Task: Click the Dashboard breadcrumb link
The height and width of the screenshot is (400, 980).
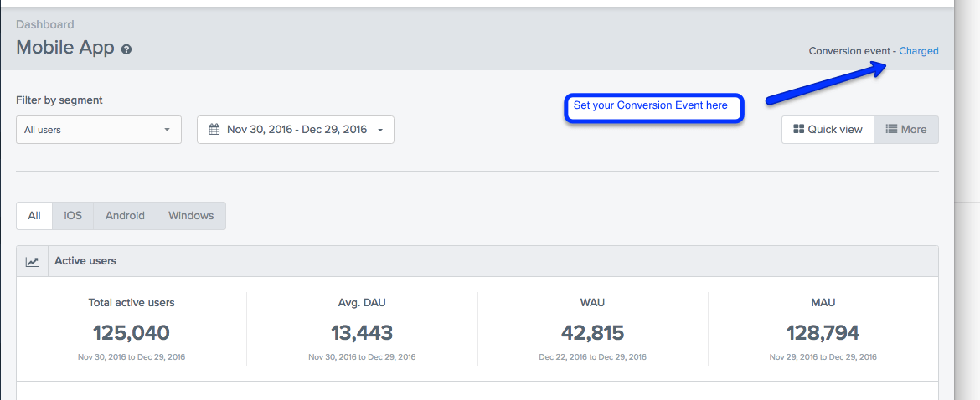Action: (45, 25)
